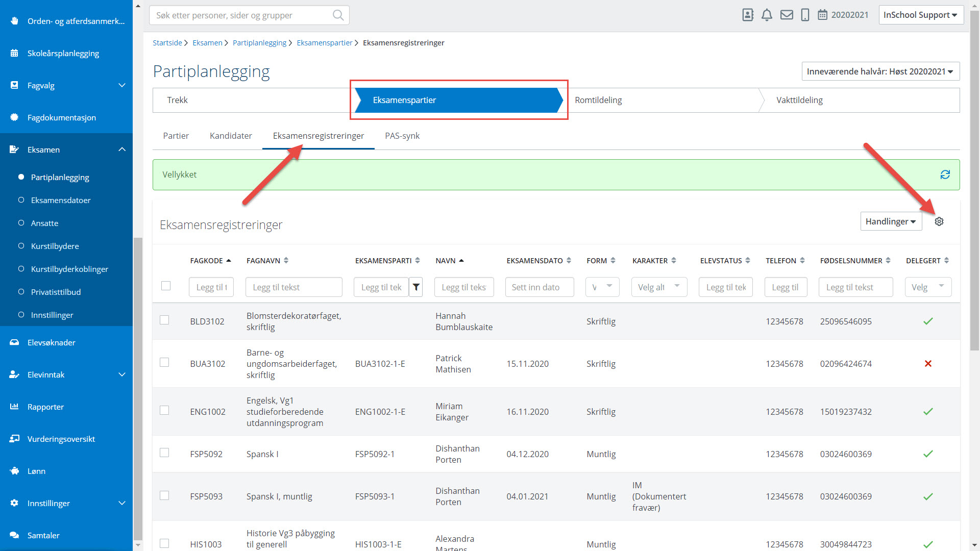Select the ENG1002 row checkbox
Image resolution: width=980 pixels, height=551 pixels.
coord(164,410)
